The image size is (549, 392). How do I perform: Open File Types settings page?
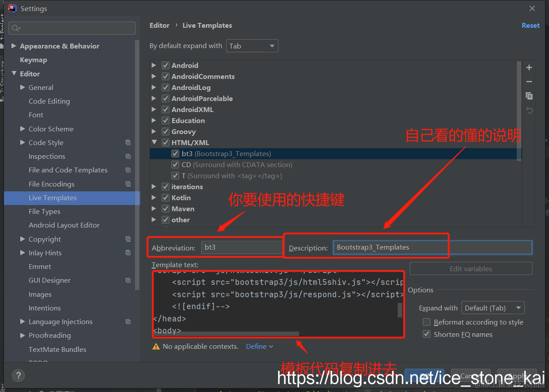[x=45, y=211]
